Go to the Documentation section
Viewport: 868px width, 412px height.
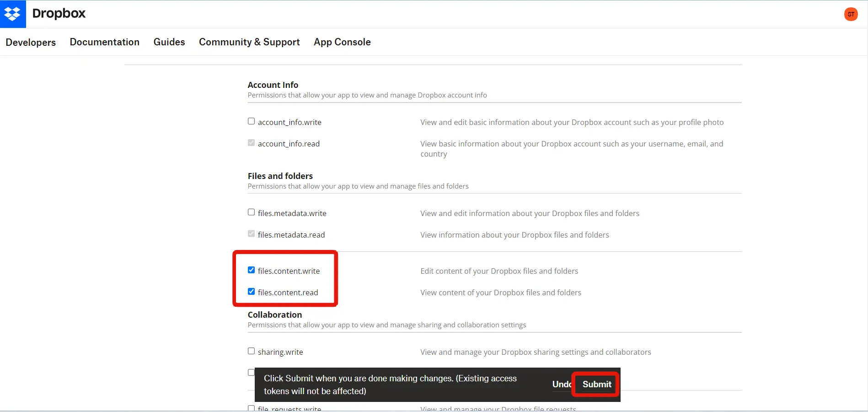pos(105,42)
